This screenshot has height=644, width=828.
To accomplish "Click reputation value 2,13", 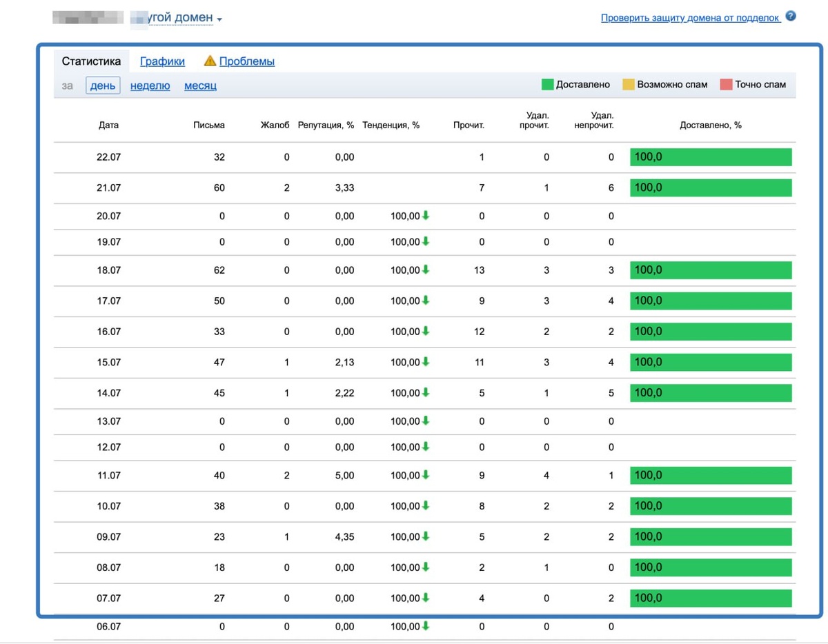I will [x=344, y=362].
